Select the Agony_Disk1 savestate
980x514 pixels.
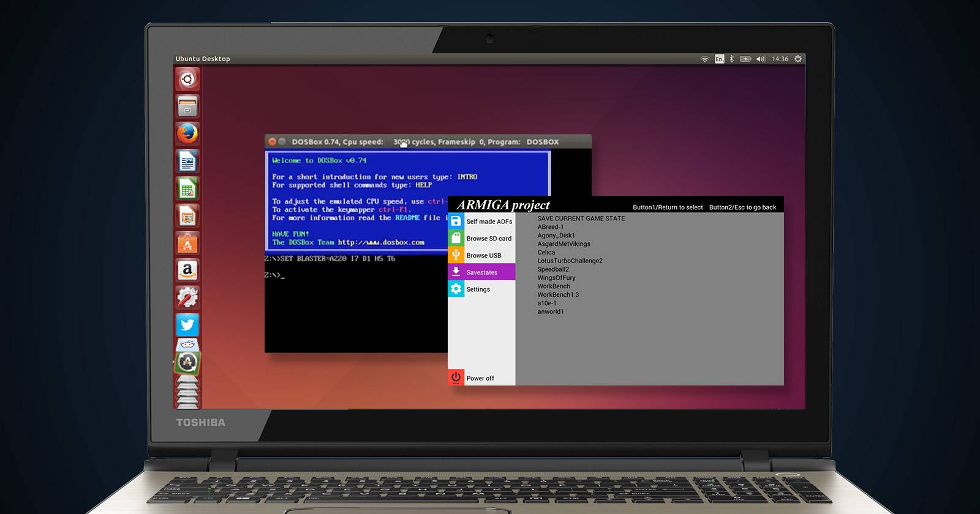(x=556, y=236)
